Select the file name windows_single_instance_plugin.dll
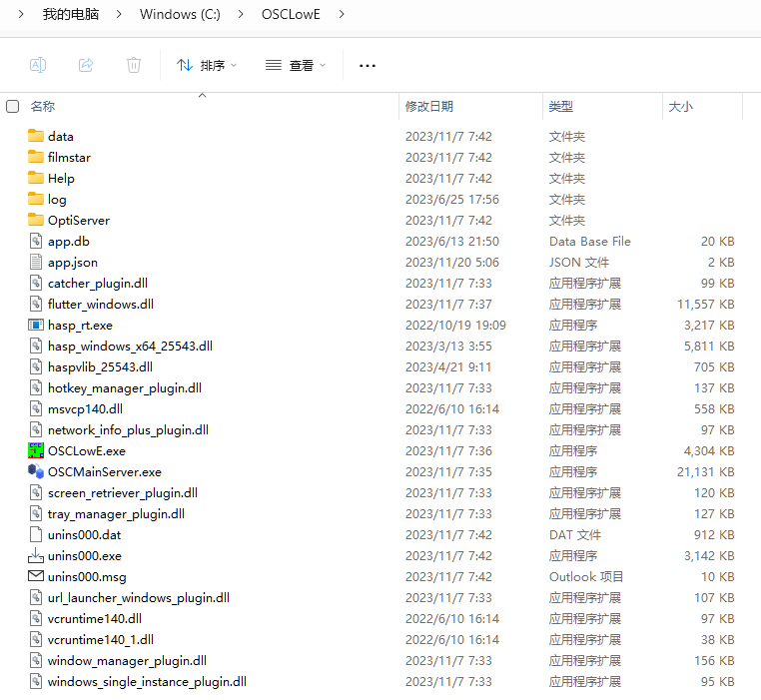The height and width of the screenshot is (700, 761). pyautogui.click(x=147, y=682)
